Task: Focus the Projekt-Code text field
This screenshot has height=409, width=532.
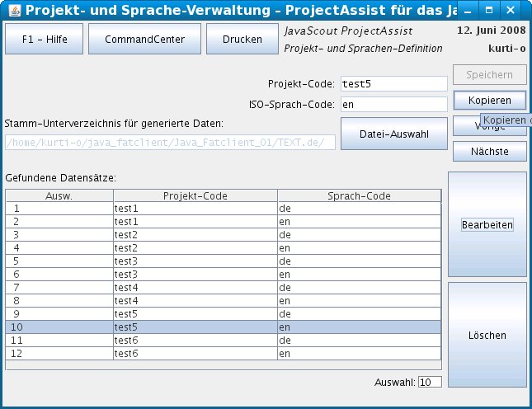Action: click(x=393, y=84)
